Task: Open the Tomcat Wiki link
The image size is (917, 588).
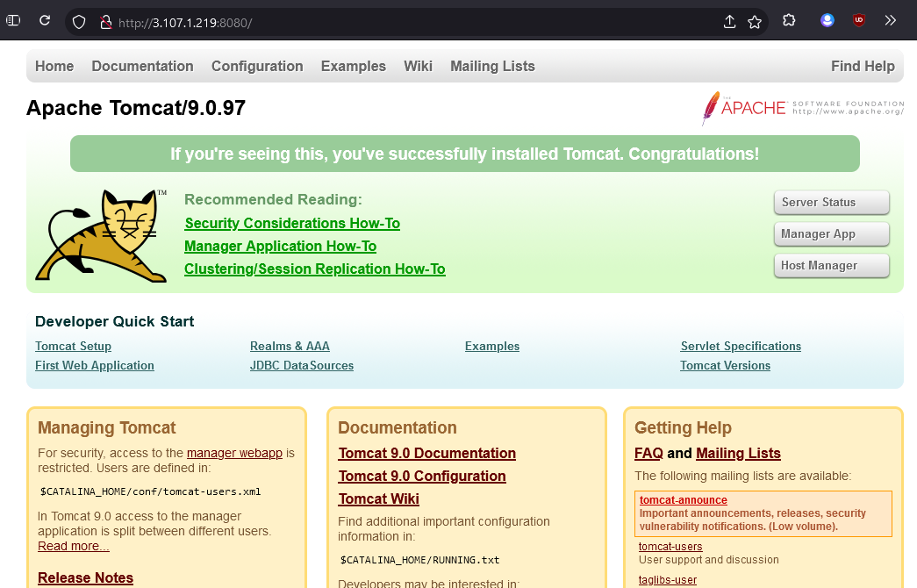Action: pos(379,499)
